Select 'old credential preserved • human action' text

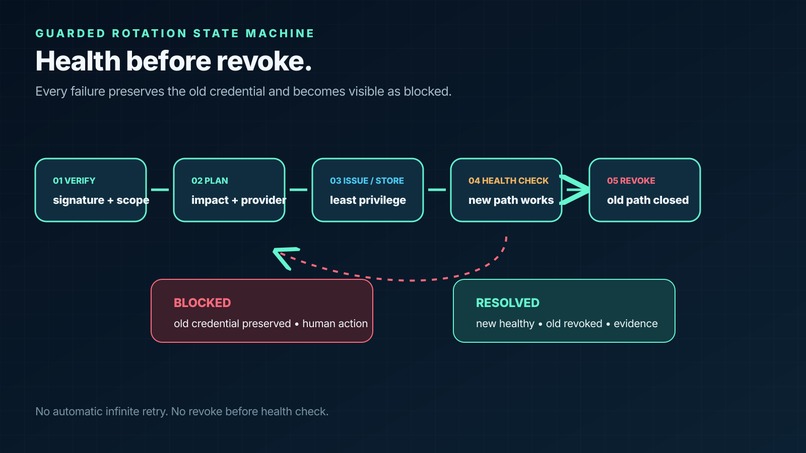[271, 323]
